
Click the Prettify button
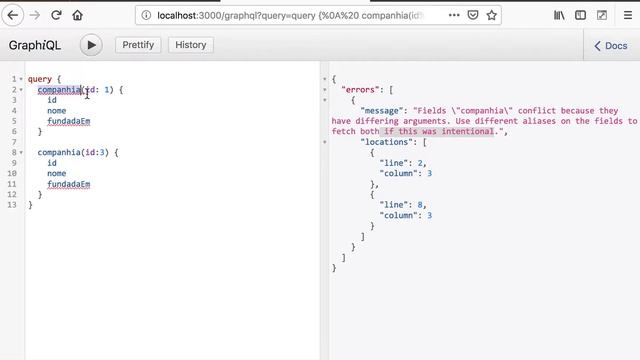(x=138, y=45)
